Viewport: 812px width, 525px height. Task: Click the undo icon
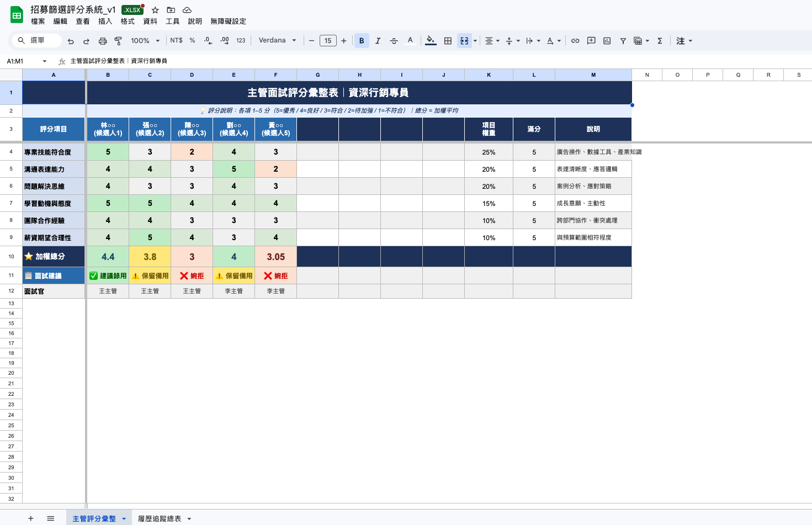pyautogui.click(x=71, y=41)
